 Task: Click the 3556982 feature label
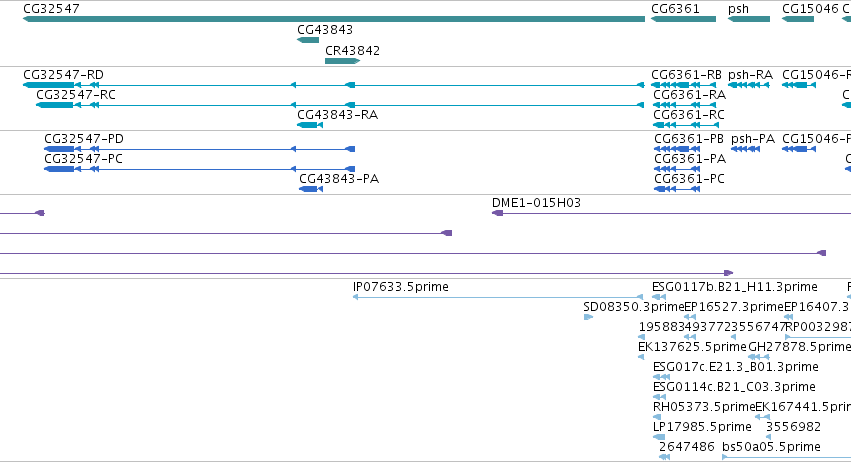pos(793,427)
